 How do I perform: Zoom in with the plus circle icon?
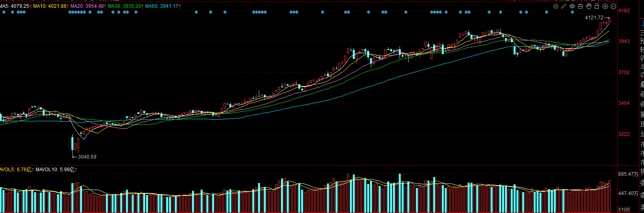tap(605, 7)
